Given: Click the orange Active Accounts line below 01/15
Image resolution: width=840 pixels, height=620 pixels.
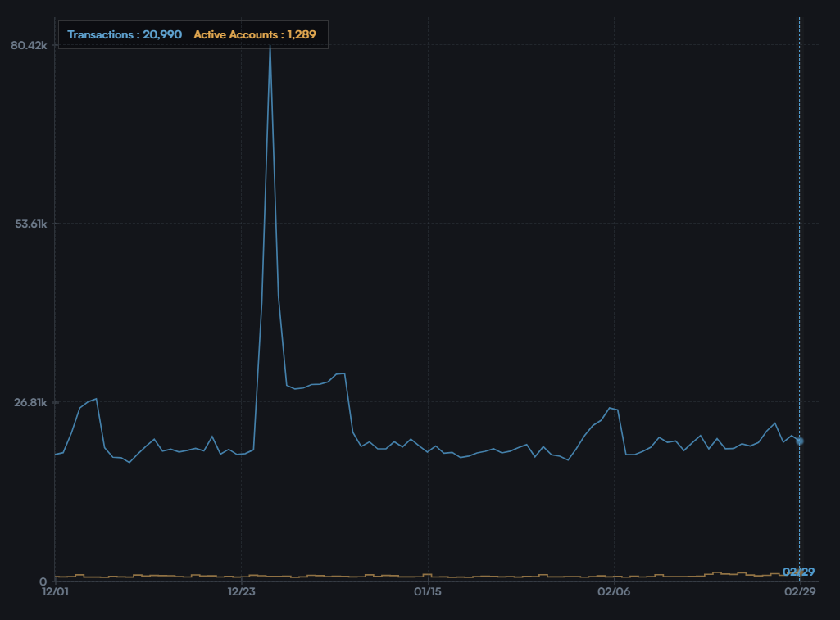Looking at the screenshot, I should (428, 576).
